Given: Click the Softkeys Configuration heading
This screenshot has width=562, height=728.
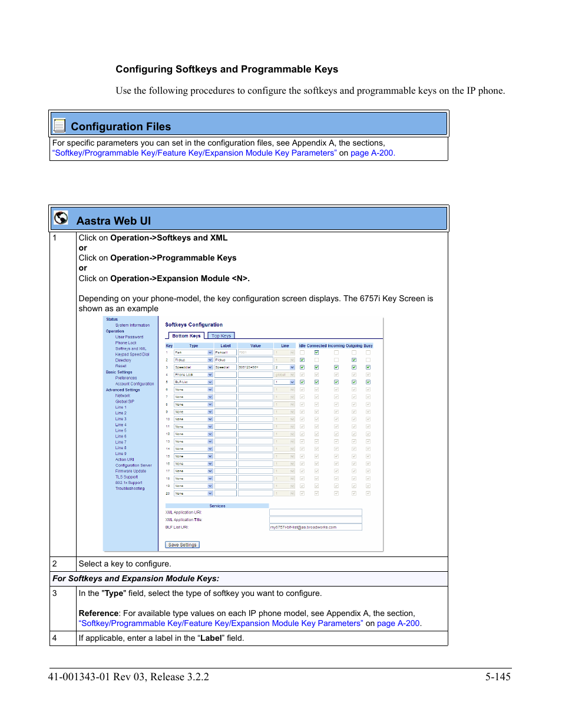Looking at the screenshot, I should (x=194, y=325).
